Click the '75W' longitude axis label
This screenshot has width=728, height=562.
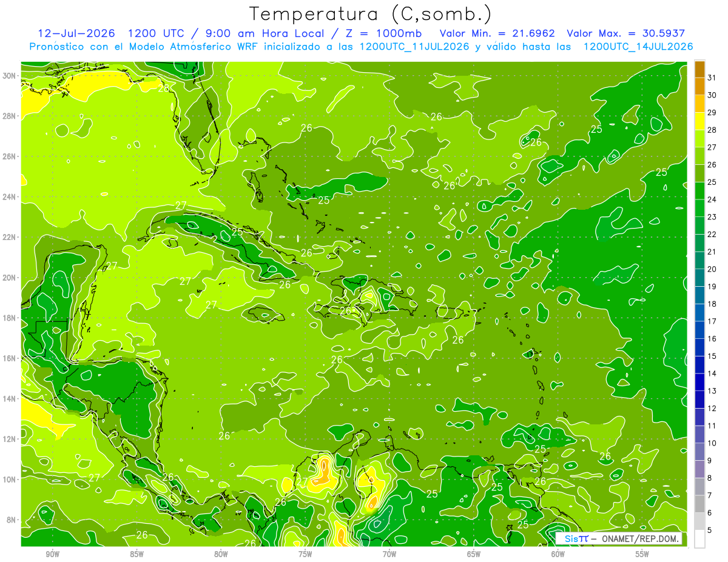point(305,554)
